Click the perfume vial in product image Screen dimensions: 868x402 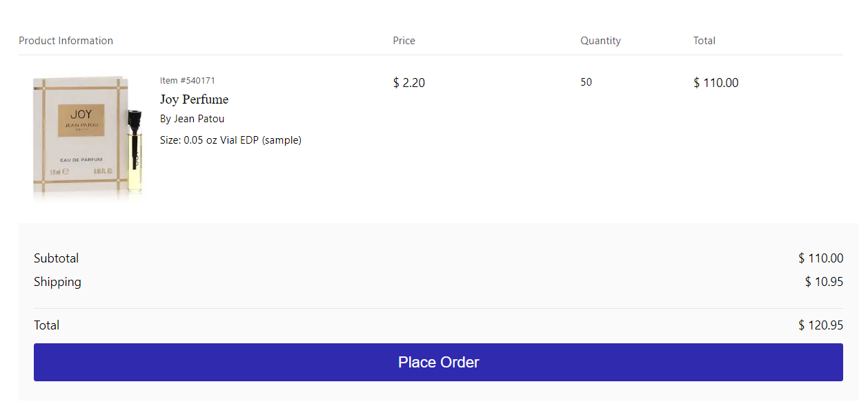point(135,151)
